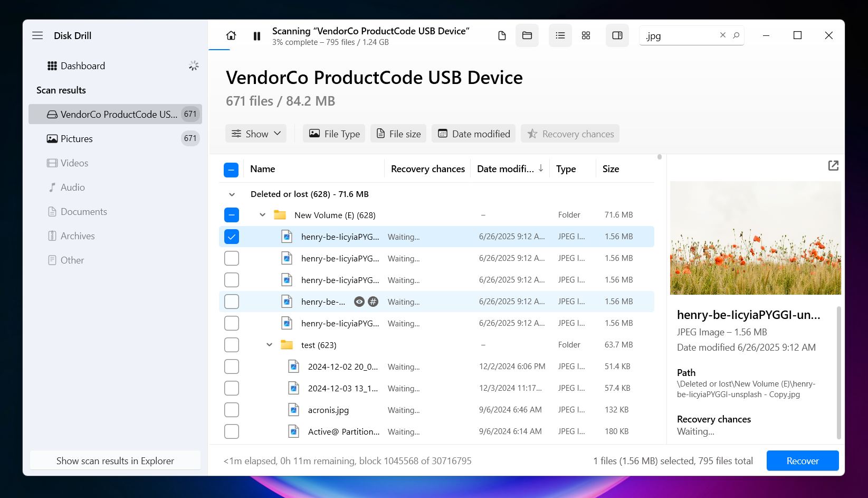Image resolution: width=868 pixels, height=498 pixels.
Task: Click the hash icon on henry-be row
Action: click(x=373, y=302)
